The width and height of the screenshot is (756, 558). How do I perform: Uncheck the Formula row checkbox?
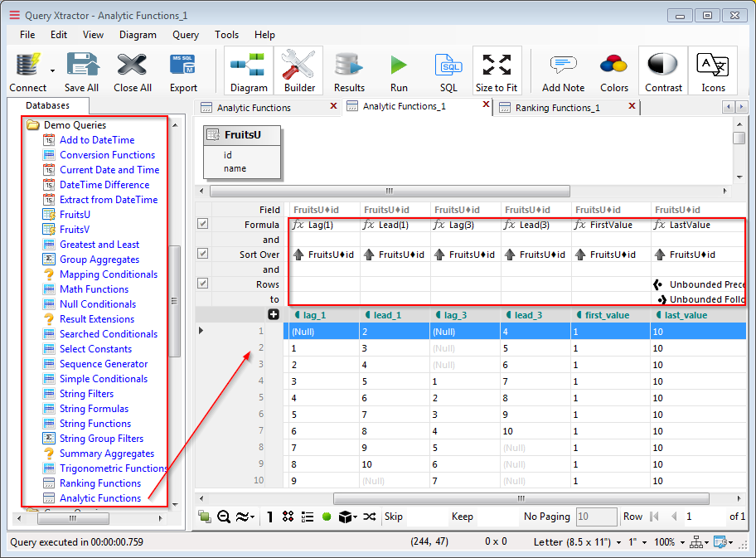(201, 223)
